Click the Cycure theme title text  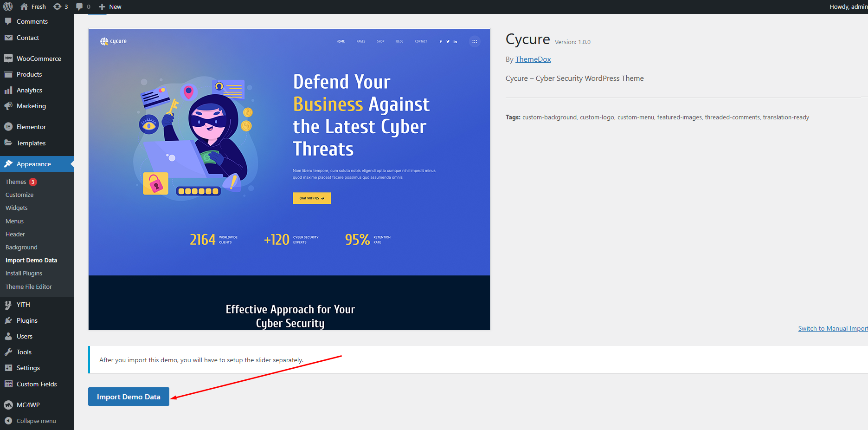[527, 39]
